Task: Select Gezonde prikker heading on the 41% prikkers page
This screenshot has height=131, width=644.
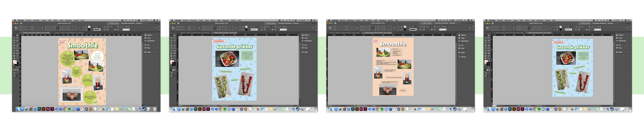Action: click(x=234, y=47)
